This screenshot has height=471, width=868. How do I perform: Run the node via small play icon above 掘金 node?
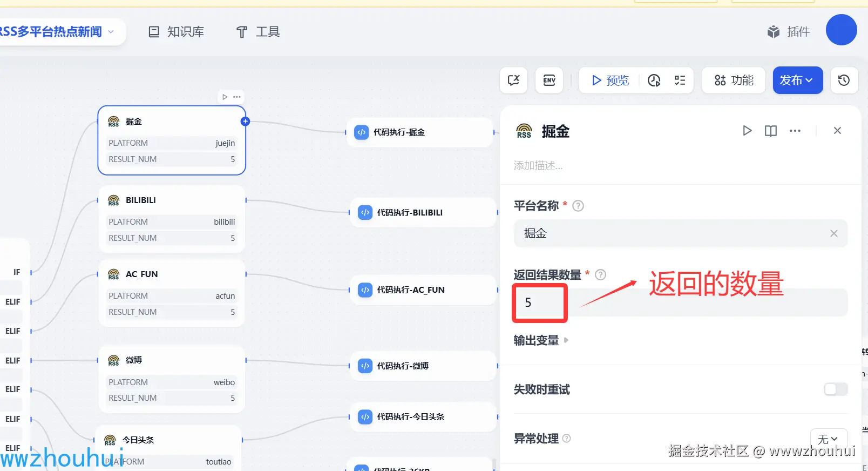tap(225, 97)
